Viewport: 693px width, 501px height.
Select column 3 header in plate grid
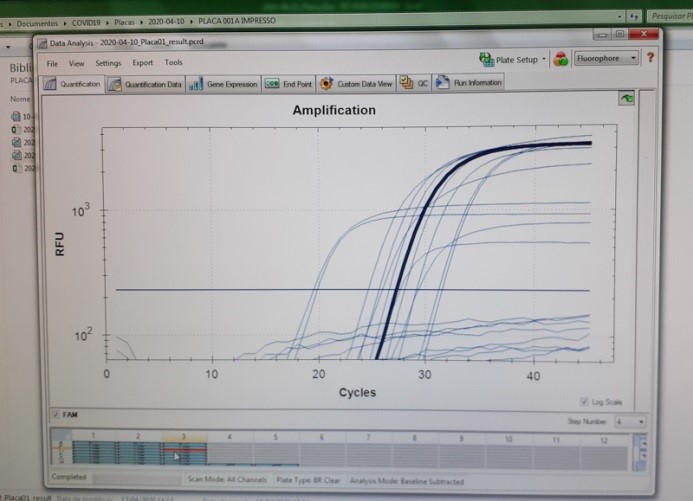[184, 437]
